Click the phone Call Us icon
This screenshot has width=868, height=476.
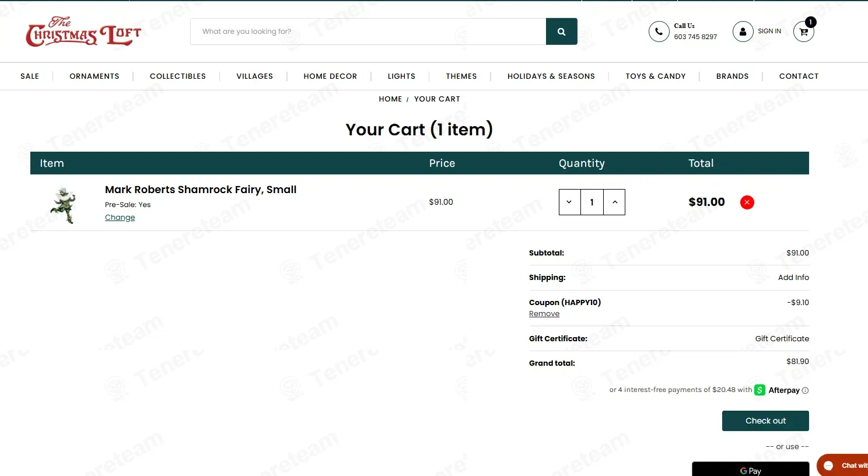pos(659,32)
